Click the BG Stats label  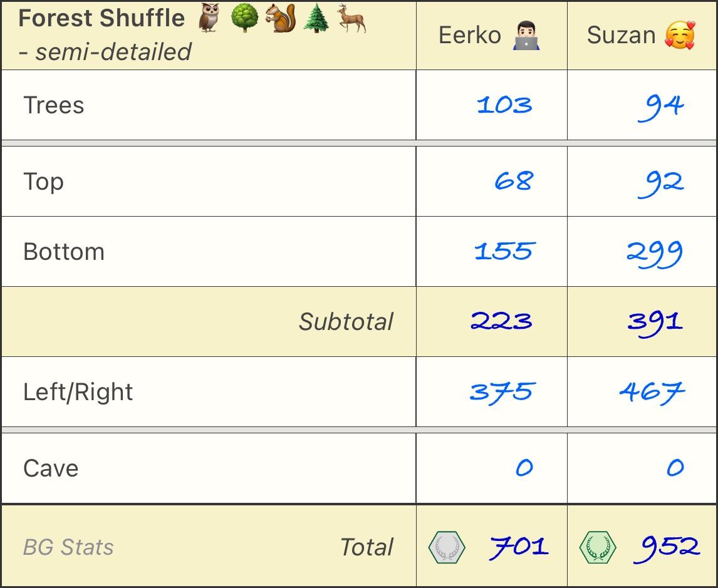tap(68, 547)
